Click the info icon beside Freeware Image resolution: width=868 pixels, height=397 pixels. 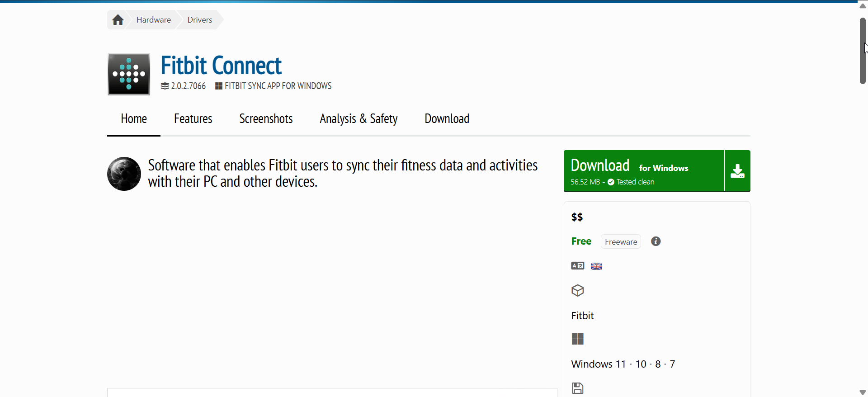point(656,241)
